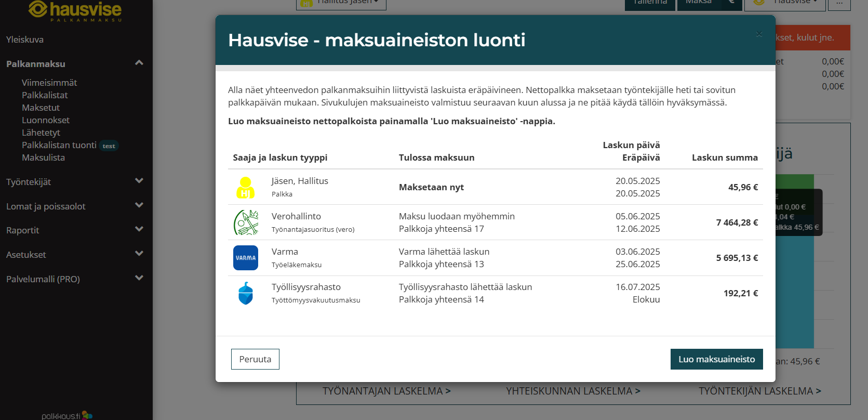Click the Verohallinto logo icon
The image size is (868, 420).
pyautogui.click(x=246, y=222)
